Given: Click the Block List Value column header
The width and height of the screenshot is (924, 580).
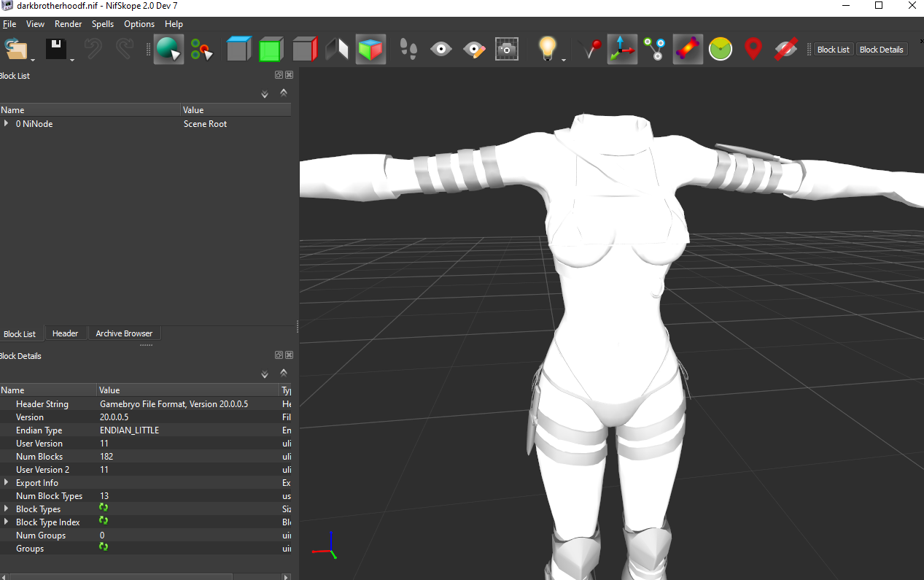Looking at the screenshot, I should [x=236, y=110].
